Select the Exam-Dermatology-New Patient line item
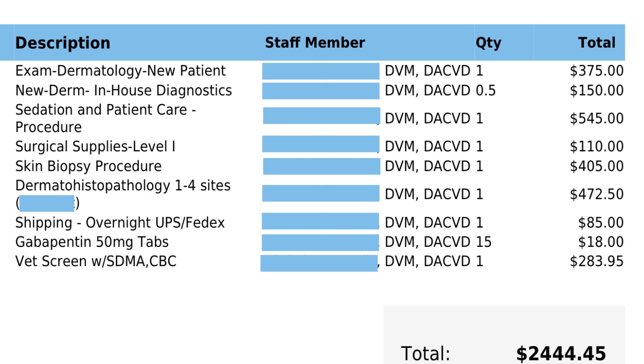Screen dimensions: 644x364 tap(120, 71)
